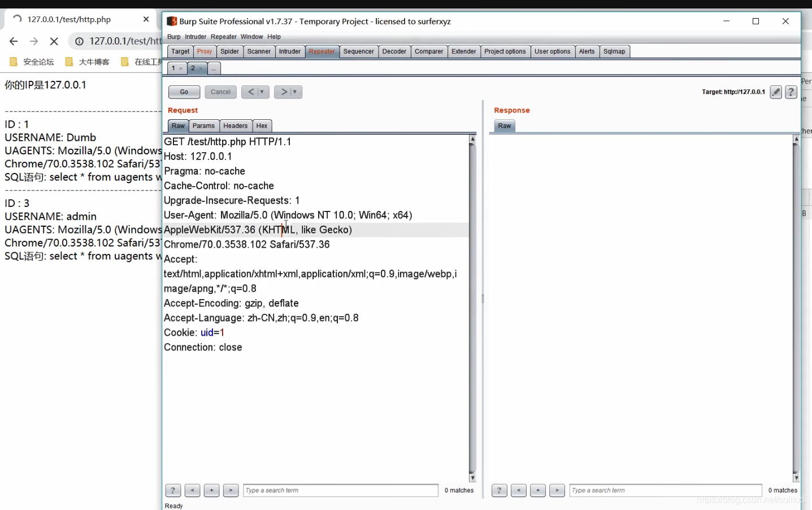Click the Cancel request button

pyautogui.click(x=220, y=92)
